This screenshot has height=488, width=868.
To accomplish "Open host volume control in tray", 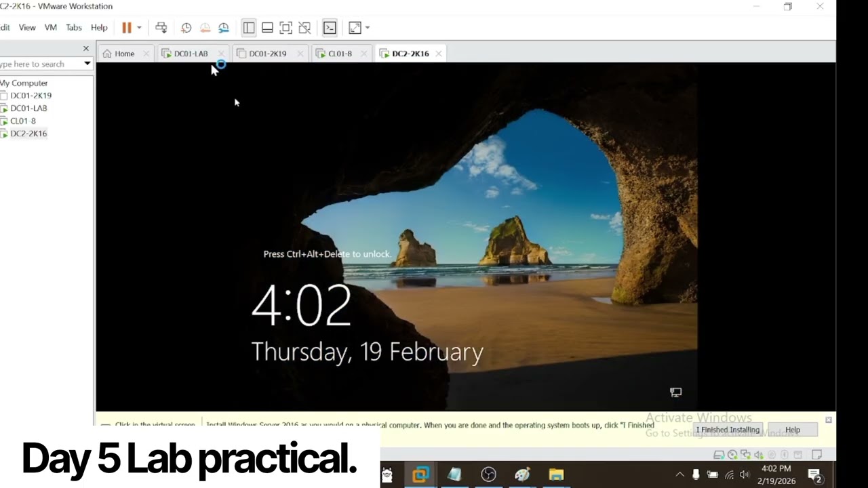I will tap(745, 474).
